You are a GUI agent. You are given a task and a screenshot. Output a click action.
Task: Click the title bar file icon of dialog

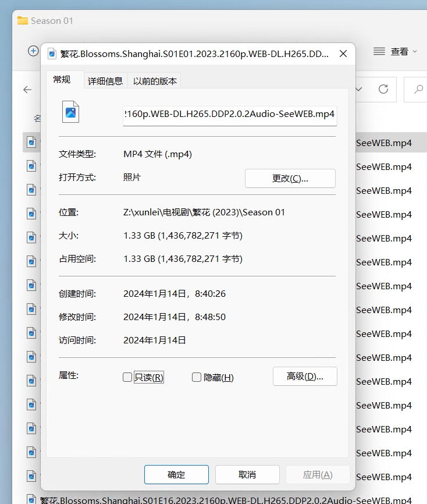click(x=52, y=54)
